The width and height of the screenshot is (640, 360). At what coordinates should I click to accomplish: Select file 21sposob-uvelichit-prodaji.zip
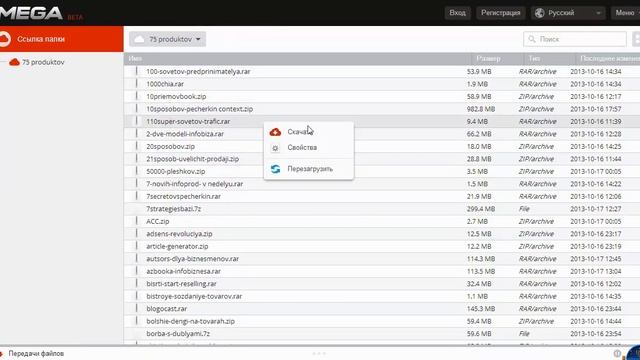pos(193,159)
